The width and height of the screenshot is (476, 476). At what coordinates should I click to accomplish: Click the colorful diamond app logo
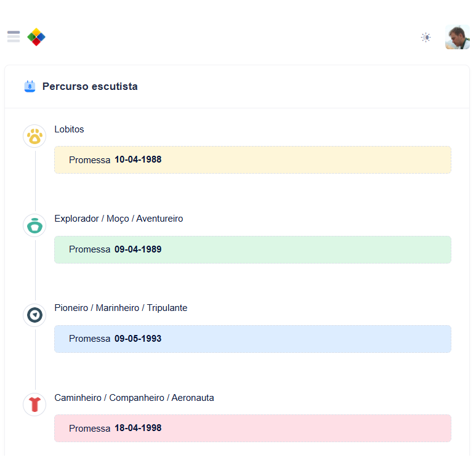pyautogui.click(x=36, y=37)
